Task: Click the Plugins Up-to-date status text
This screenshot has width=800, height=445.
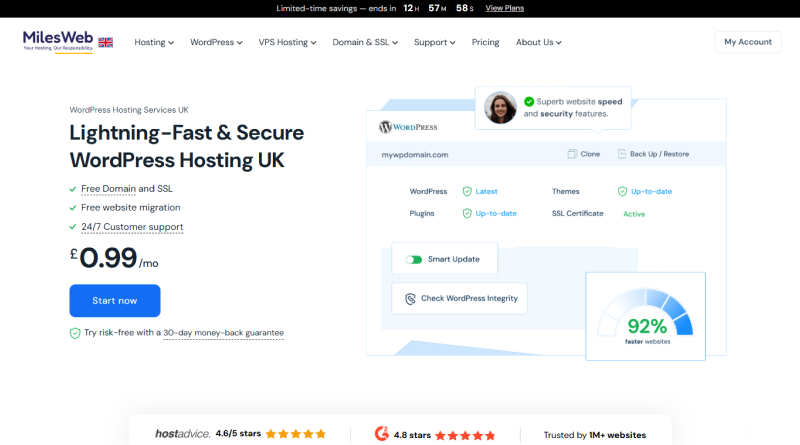Action: (x=496, y=213)
